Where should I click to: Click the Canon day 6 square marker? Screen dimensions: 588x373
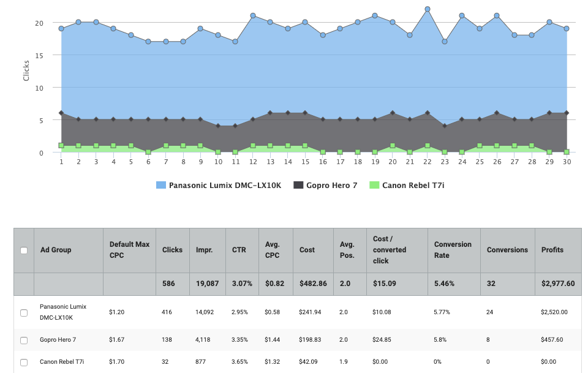148,152
